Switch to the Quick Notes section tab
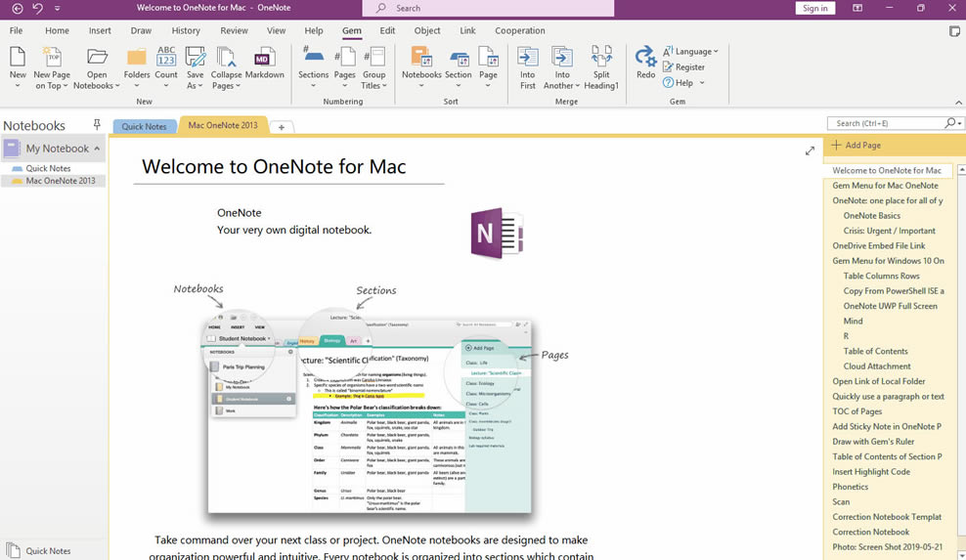This screenshot has width=966, height=560. [x=144, y=126]
